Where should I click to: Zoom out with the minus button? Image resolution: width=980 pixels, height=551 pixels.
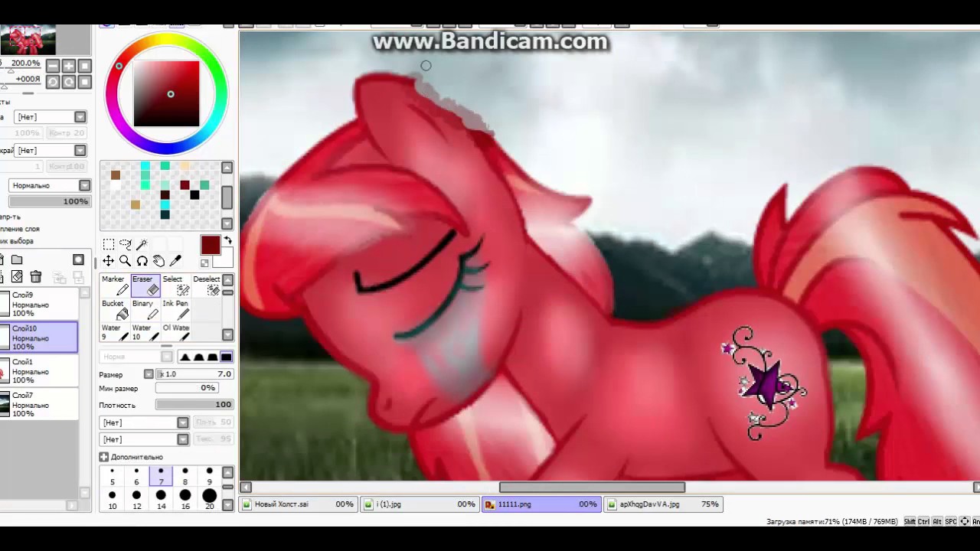(x=53, y=66)
